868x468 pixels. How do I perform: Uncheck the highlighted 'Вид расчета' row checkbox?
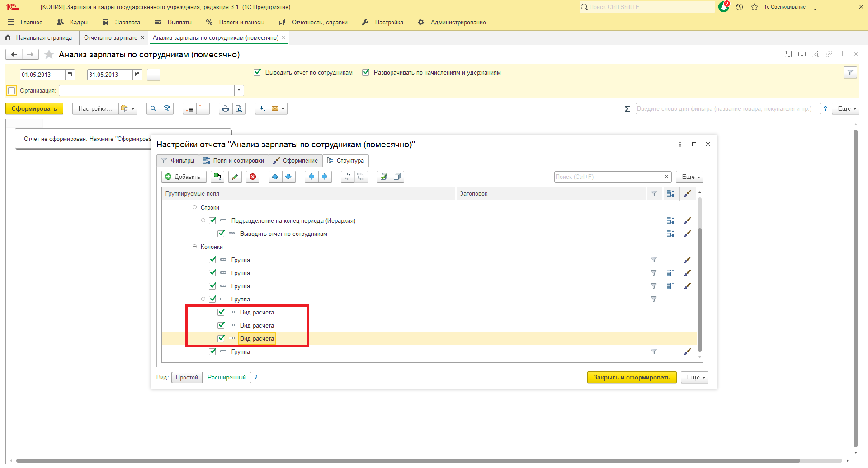(x=221, y=338)
